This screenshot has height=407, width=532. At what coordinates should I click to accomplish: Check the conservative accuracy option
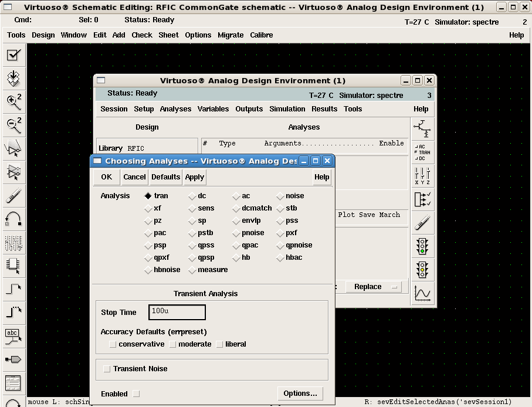[113, 344]
